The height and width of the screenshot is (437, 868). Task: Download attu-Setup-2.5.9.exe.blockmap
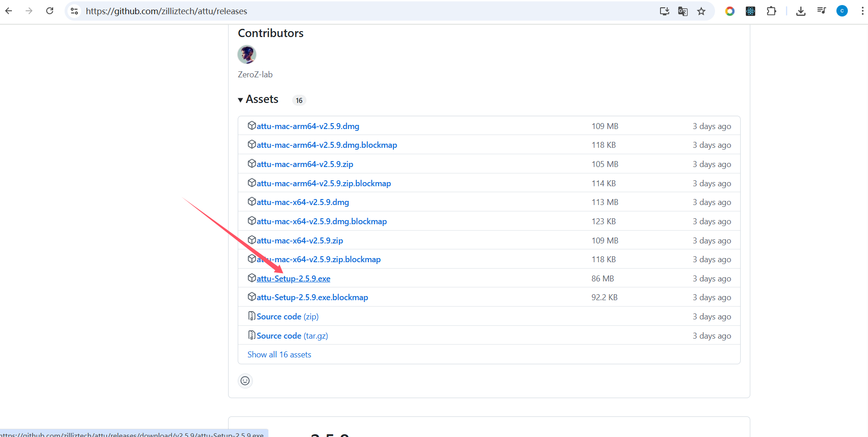[x=312, y=297]
